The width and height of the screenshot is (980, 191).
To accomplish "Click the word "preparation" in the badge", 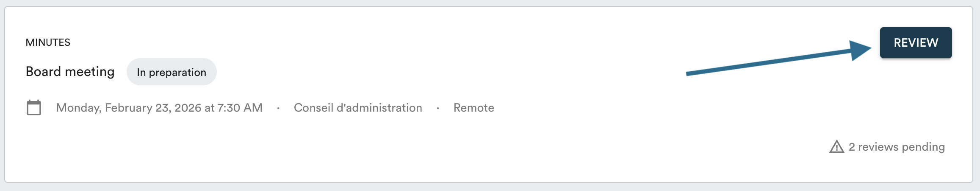I will (x=177, y=73).
